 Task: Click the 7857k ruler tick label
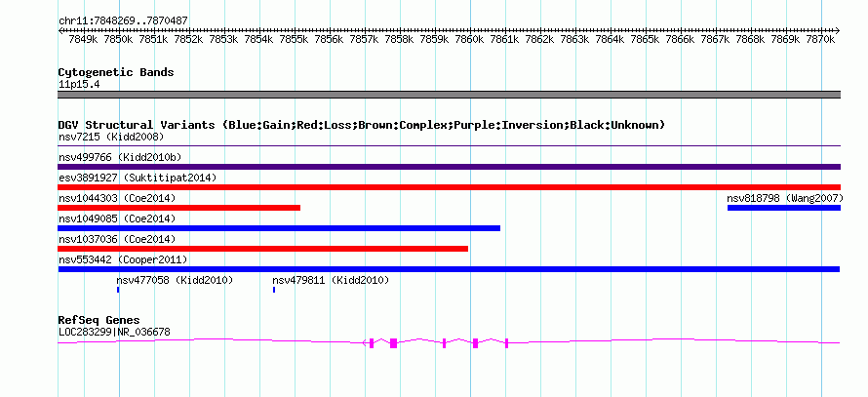(364, 40)
